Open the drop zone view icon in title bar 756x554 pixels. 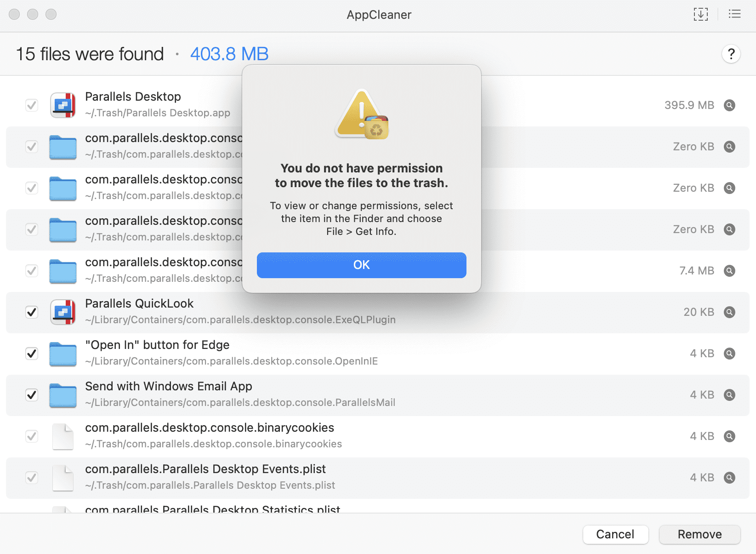pyautogui.click(x=701, y=14)
